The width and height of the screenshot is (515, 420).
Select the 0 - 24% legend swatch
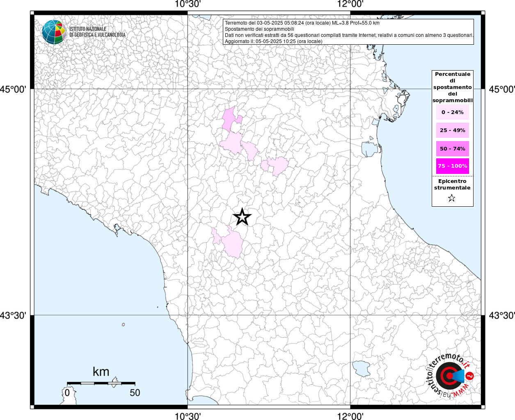[453, 112]
